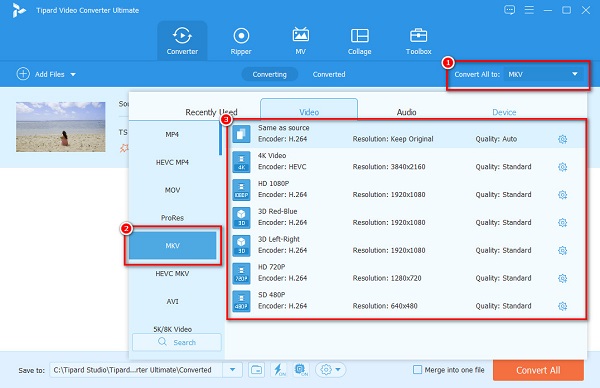
Task: Open the Collage module
Action: 359,41
